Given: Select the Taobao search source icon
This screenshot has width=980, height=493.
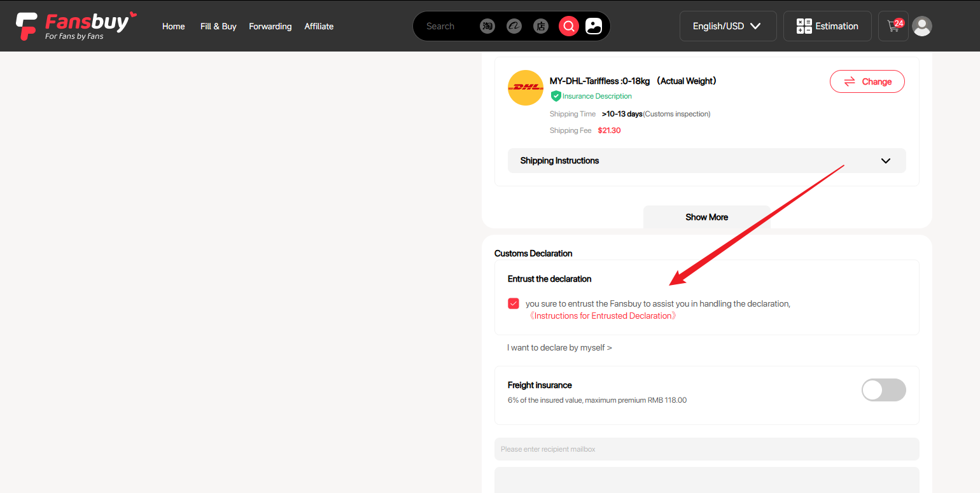Looking at the screenshot, I should 487,26.
